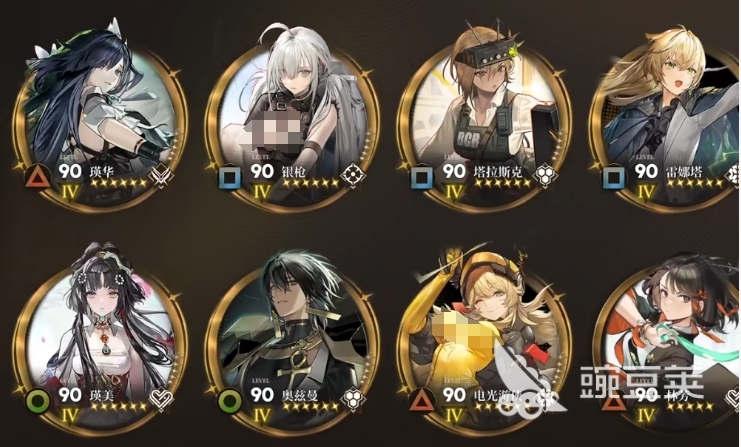Click crosshair class icon beside 银枪
741x447 pixels.
353,175
